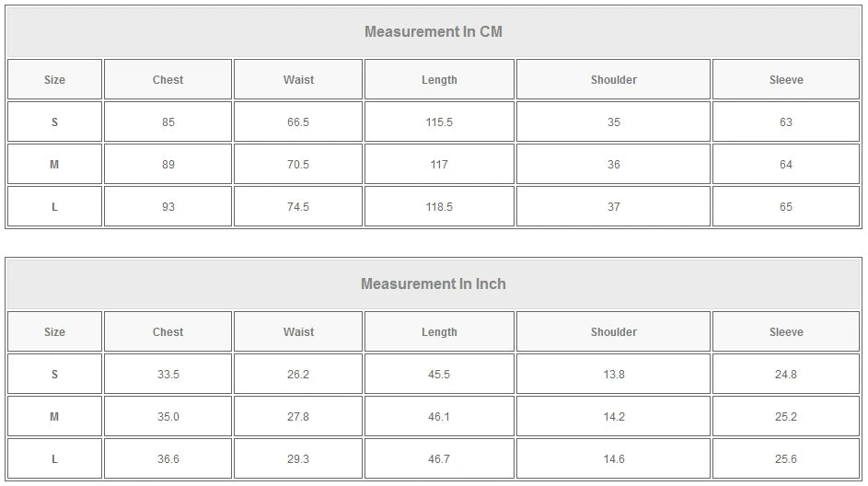Image resolution: width=868 pixels, height=486 pixels.
Task: Select size M row label in Inch table
Action: pyautogui.click(x=54, y=417)
